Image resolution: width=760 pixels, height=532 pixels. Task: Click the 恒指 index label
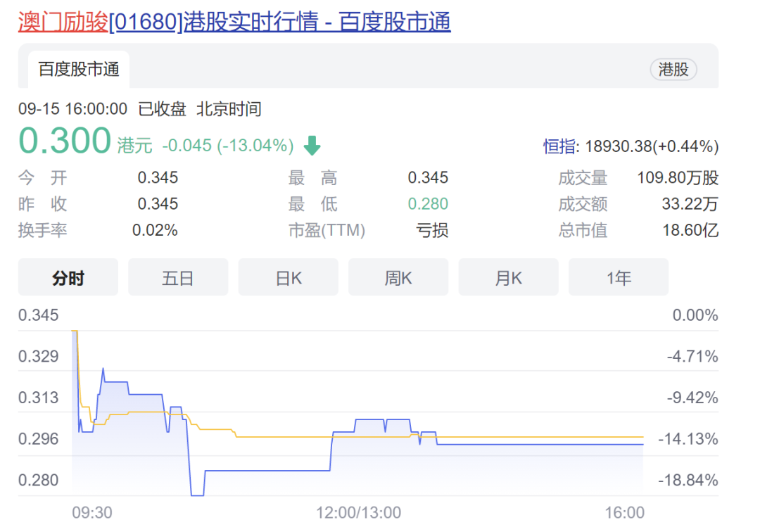click(x=559, y=146)
